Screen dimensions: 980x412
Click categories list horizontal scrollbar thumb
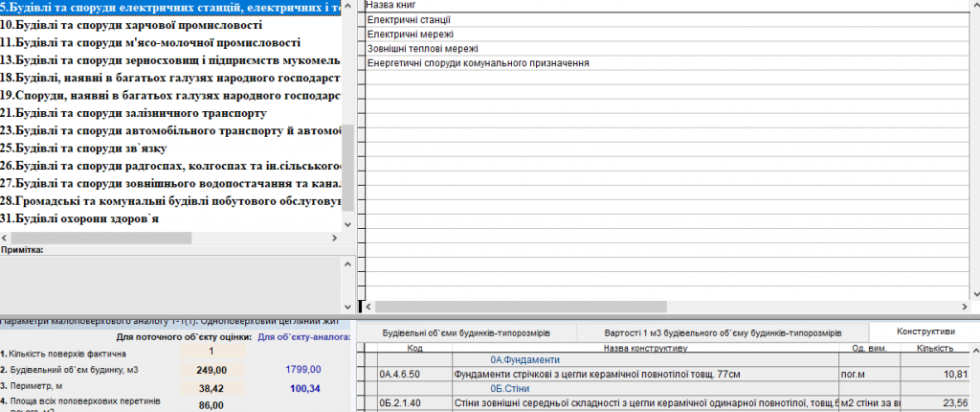(101, 238)
